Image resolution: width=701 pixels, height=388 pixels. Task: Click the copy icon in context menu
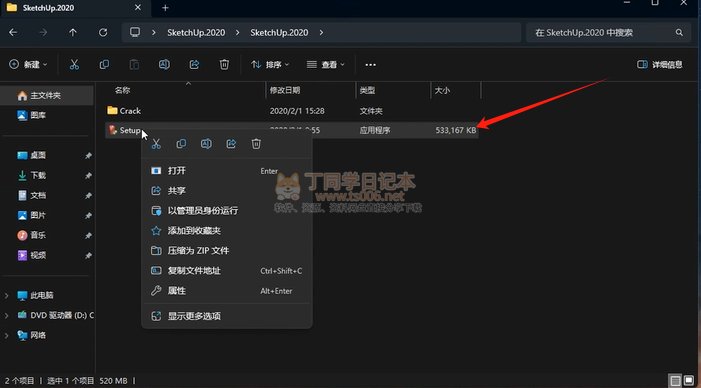(x=181, y=144)
